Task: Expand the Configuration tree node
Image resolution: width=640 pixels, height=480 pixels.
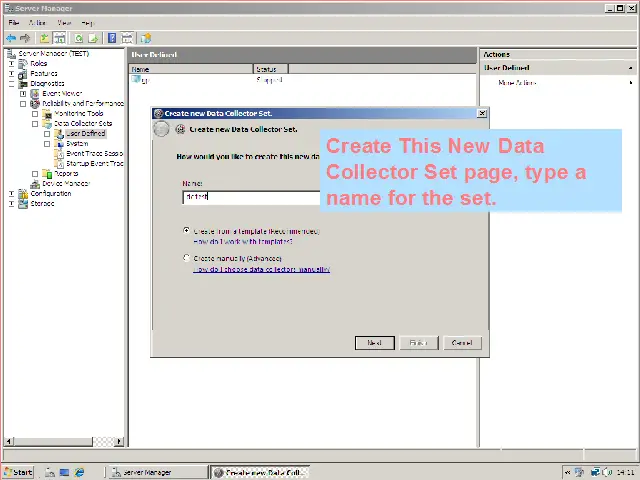Action: click(x=12, y=193)
